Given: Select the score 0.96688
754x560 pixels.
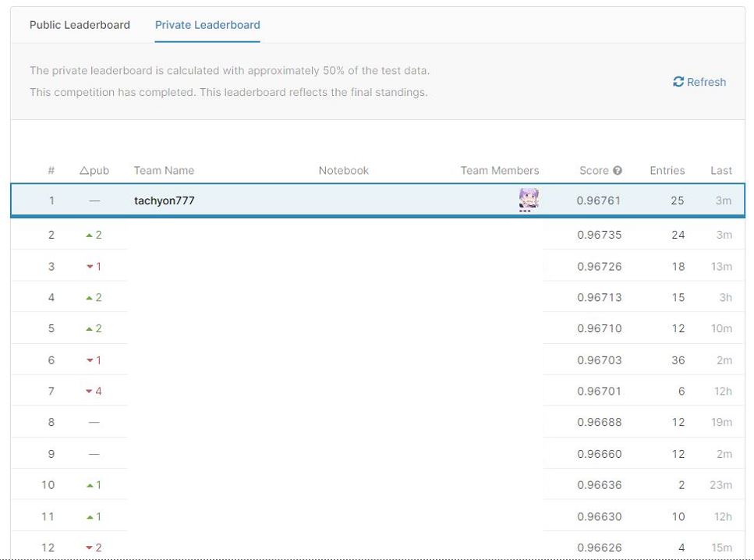Looking at the screenshot, I should [x=599, y=423].
